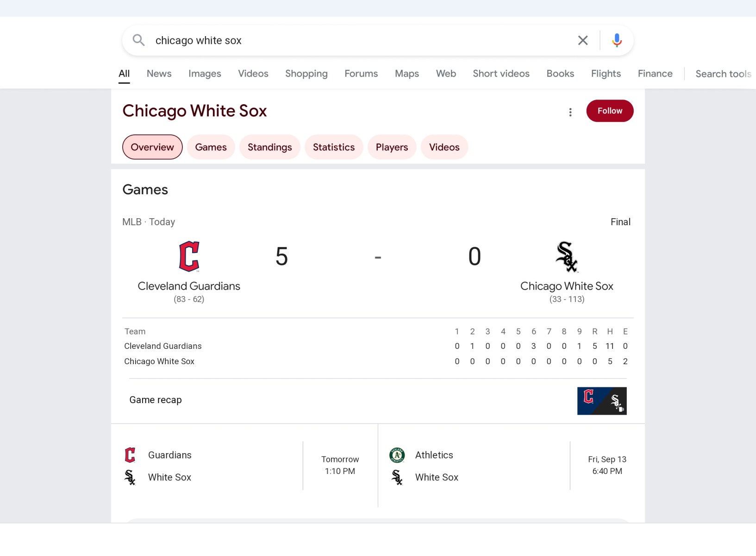Open the Athletics vs White Sox game
This screenshot has width=756, height=556.
477,466
